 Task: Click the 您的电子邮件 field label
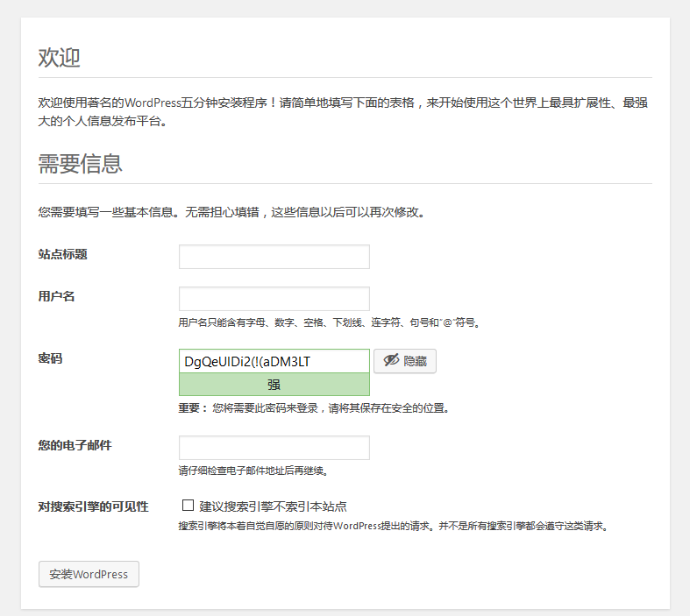click(75, 446)
